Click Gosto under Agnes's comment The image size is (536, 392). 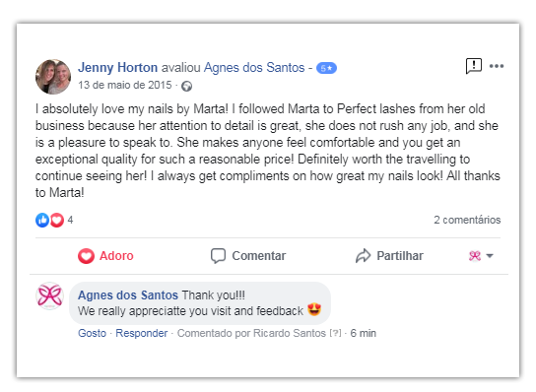click(92, 333)
